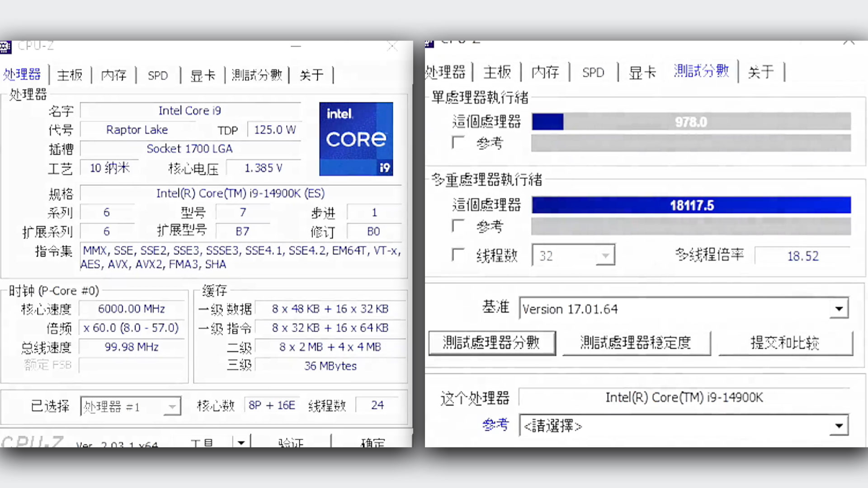Click the 工艺 value 10 纳米
Viewport: 868px width, 488px height.
(x=109, y=168)
